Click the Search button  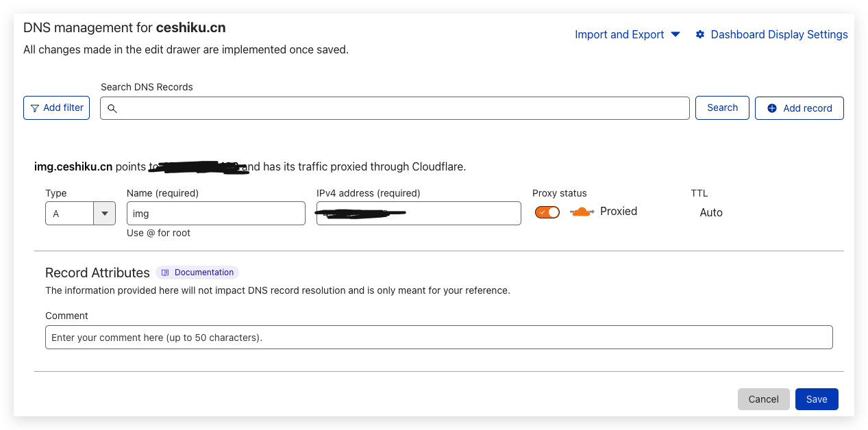point(722,107)
